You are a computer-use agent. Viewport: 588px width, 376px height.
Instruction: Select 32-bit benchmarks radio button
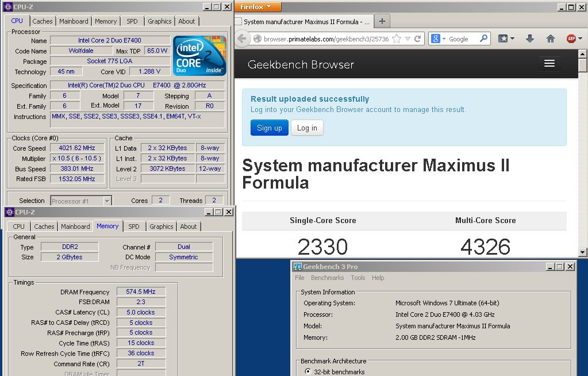coord(308,371)
